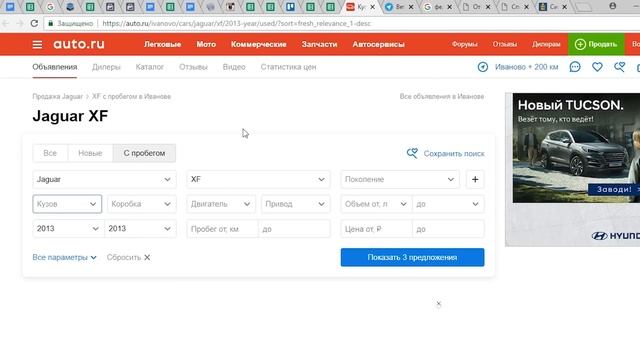The width and height of the screenshot is (640, 360).
Task: Expand Все параметры
Action: point(64,258)
